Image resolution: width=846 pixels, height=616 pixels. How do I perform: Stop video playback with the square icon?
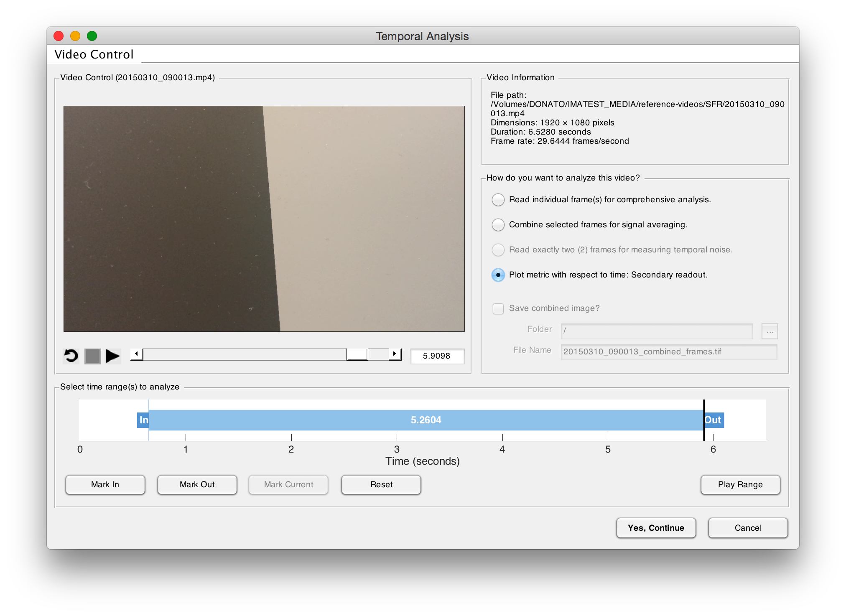tap(93, 356)
